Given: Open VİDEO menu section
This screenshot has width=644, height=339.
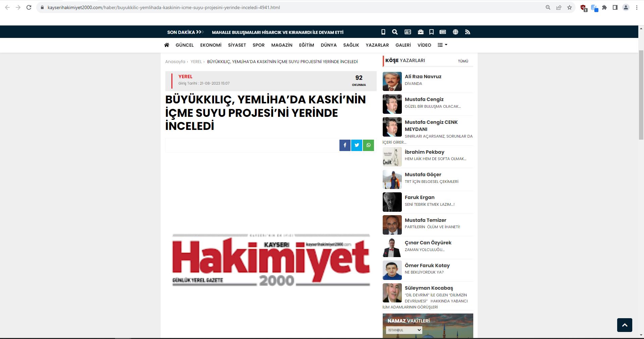Looking at the screenshot, I should 424,45.
